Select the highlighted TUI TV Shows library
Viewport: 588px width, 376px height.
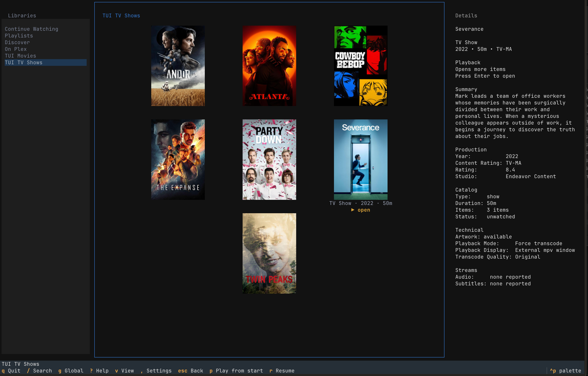pyautogui.click(x=46, y=62)
